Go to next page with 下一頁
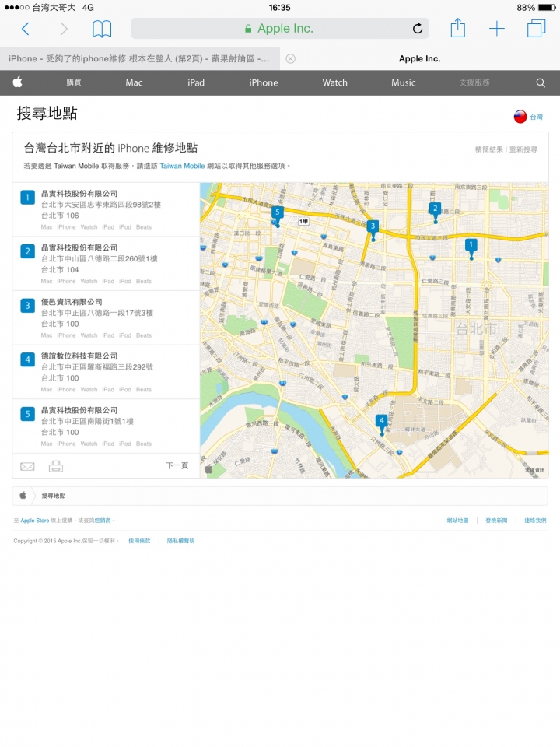560x747 pixels. tap(177, 465)
